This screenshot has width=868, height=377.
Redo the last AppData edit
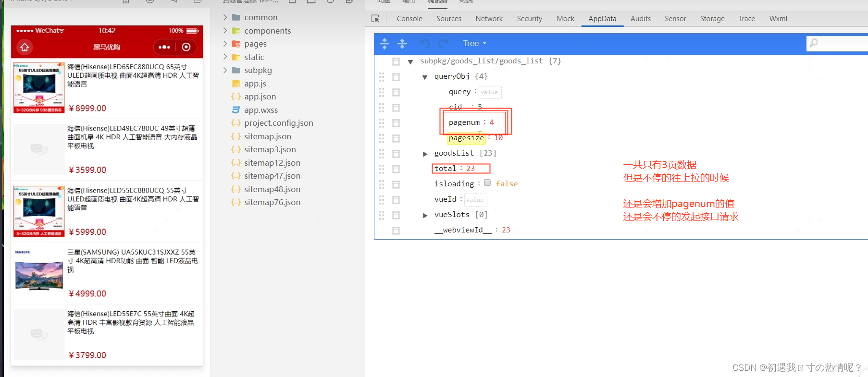[x=444, y=43]
